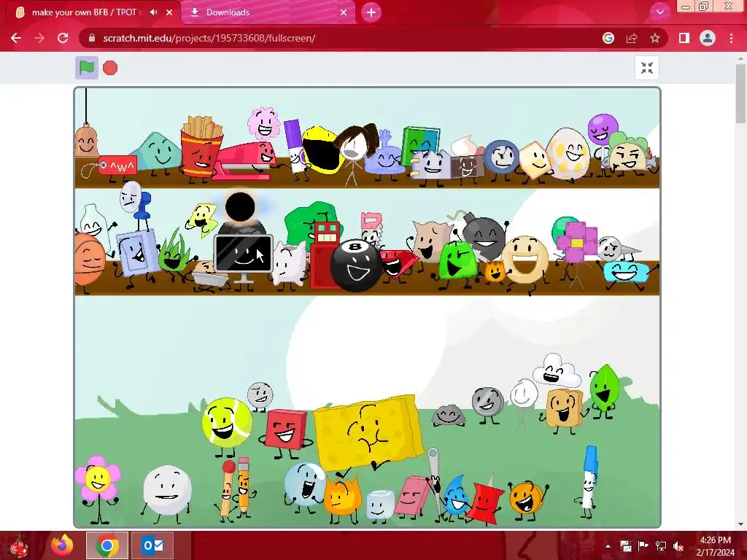
Task: Close the make your own BFB tab
Action: (169, 12)
